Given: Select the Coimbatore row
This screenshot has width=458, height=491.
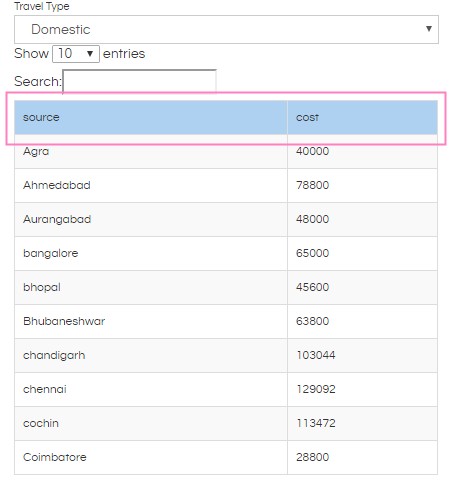Looking at the screenshot, I should click(226, 458).
